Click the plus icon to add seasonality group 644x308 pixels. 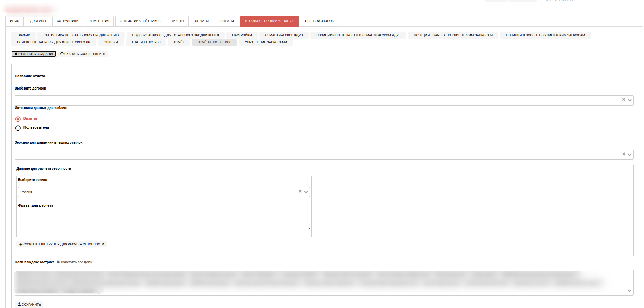pos(21,244)
